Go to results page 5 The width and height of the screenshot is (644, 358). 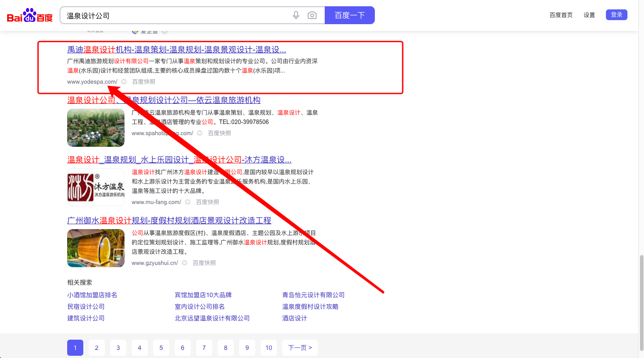161,348
